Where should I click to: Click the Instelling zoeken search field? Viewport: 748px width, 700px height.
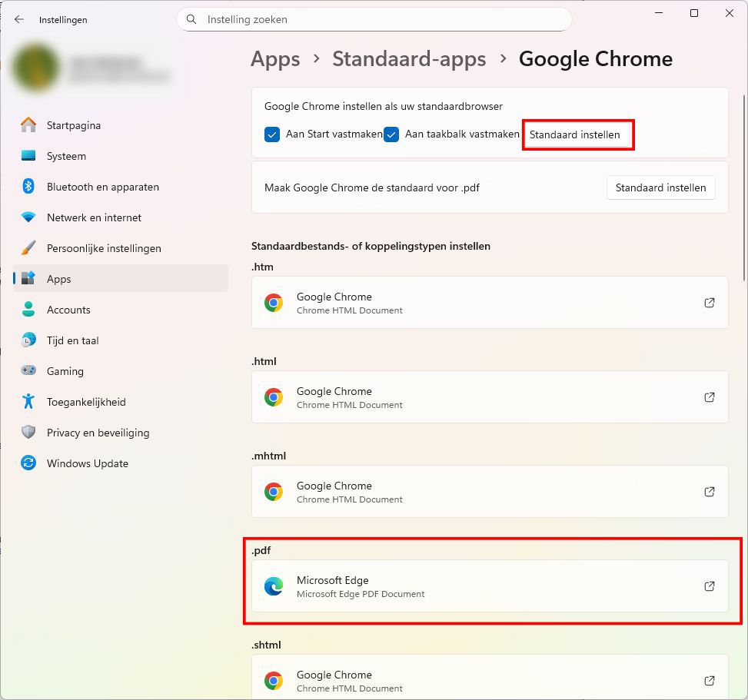point(374,18)
